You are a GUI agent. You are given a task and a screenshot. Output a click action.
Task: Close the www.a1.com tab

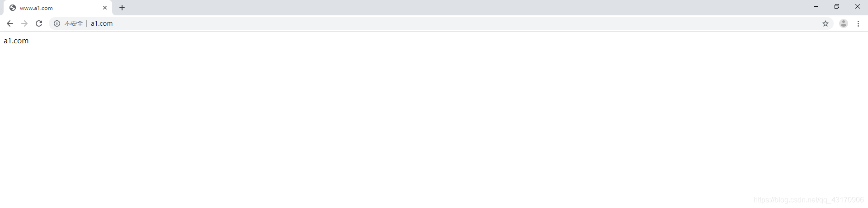tap(105, 8)
